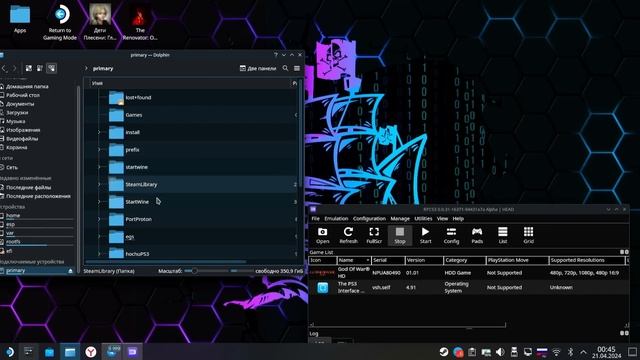The image size is (640, 360).
Task: Sort by Supported Resolutions column header
Action: (x=587, y=260)
